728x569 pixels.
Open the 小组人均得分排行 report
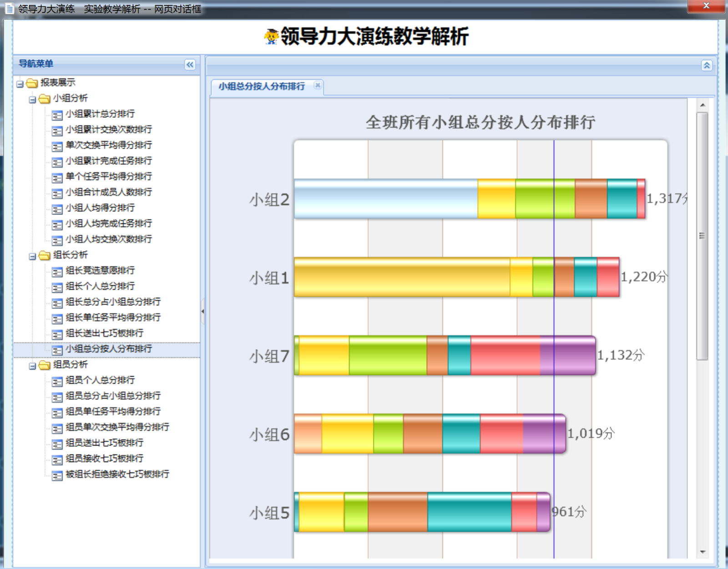[100, 208]
